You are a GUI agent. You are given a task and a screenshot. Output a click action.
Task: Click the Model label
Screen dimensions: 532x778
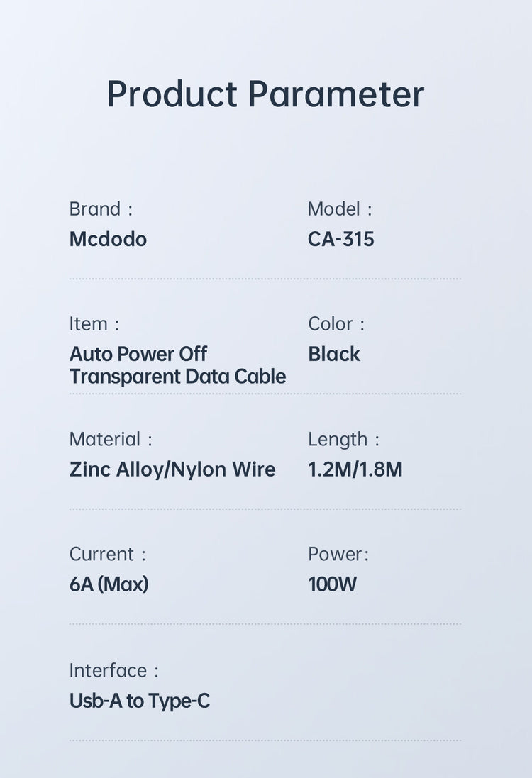point(333,209)
